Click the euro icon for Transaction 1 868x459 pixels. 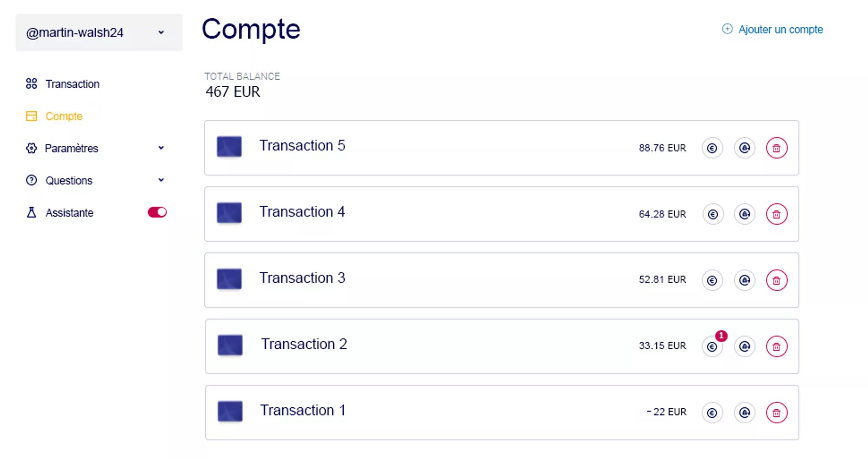[x=712, y=413]
